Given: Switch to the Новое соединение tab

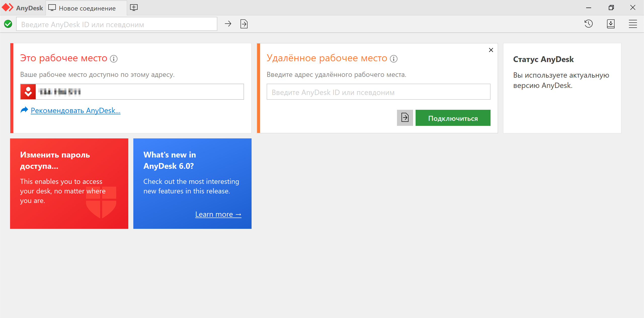Looking at the screenshot, I should 86,8.
